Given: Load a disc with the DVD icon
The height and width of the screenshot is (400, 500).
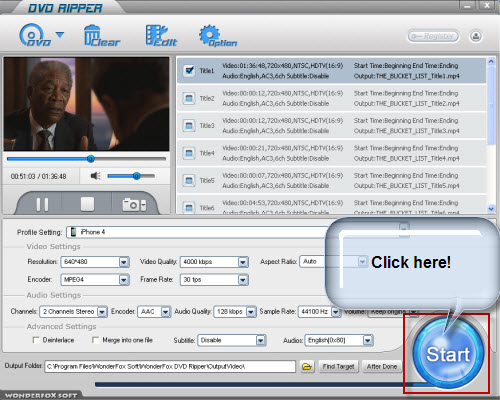Looking at the screenshot, I should coord(35,35).
